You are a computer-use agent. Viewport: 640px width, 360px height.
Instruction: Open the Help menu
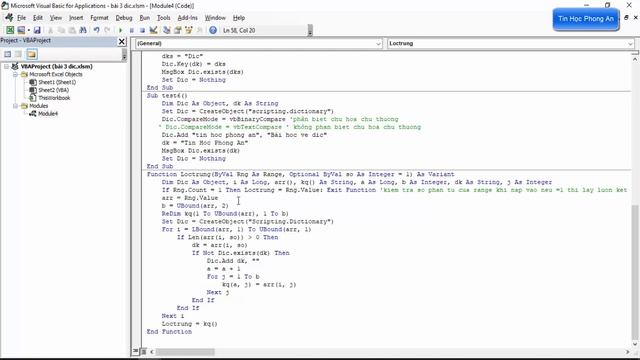click(239, 18)
